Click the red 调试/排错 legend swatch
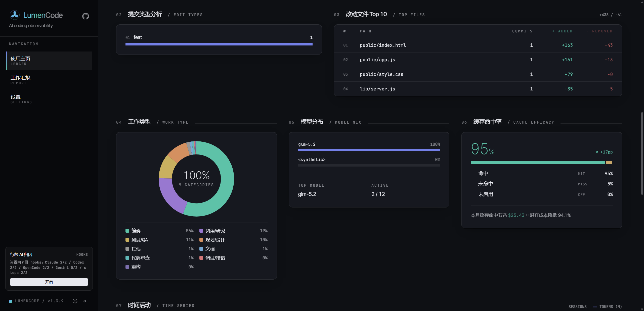This screenshot has width=644, height=311. pyautogui.click(x=201, y=258)
